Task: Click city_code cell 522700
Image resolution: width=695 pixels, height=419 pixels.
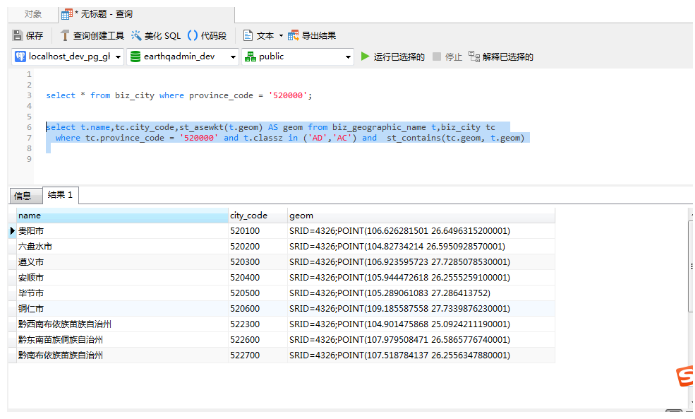Action: point(258,355)
